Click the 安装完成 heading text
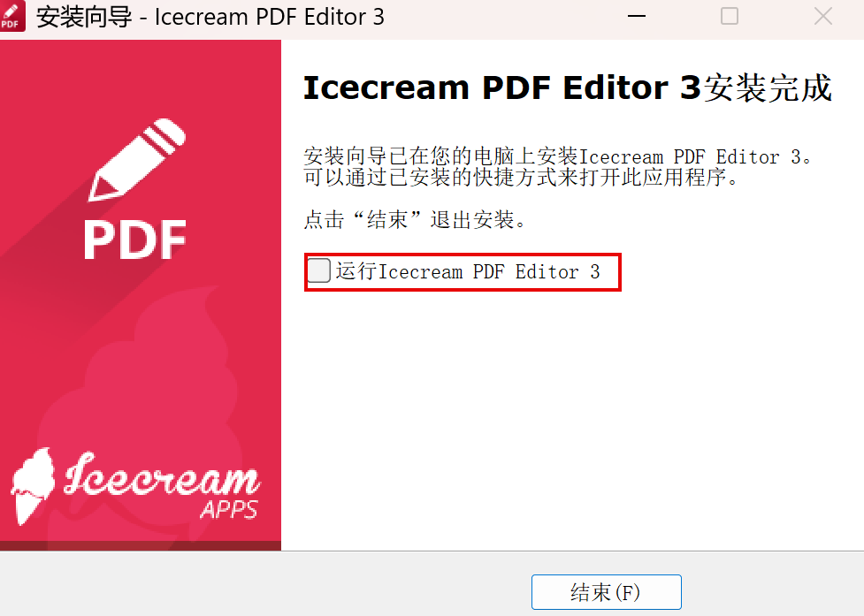Screen dimensions: 864x616 click(x=768, y=88)
